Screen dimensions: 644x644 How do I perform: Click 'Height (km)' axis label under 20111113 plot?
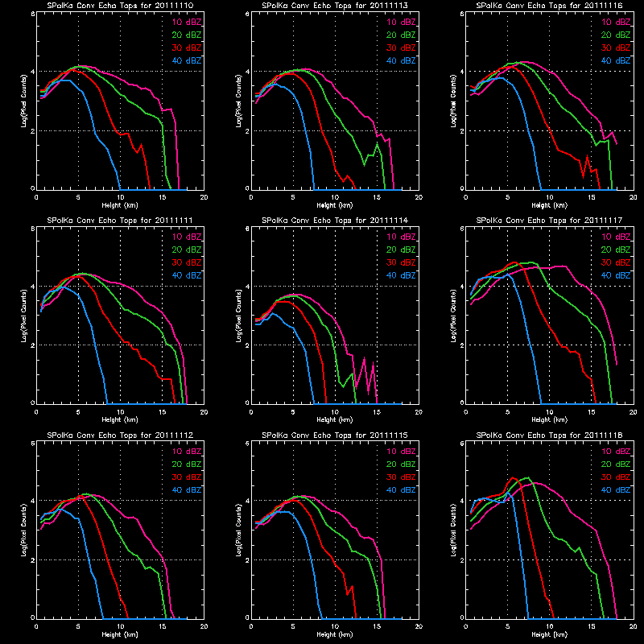335,205
